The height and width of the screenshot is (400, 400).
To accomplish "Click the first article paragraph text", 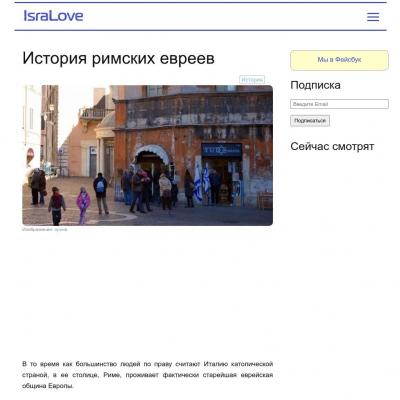I will [x=147, y=375].
